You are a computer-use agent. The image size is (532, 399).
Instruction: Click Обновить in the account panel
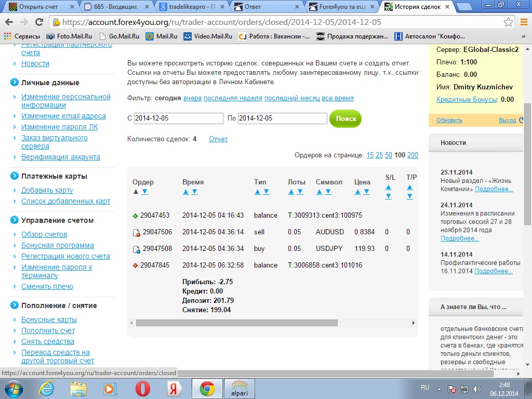449,120
